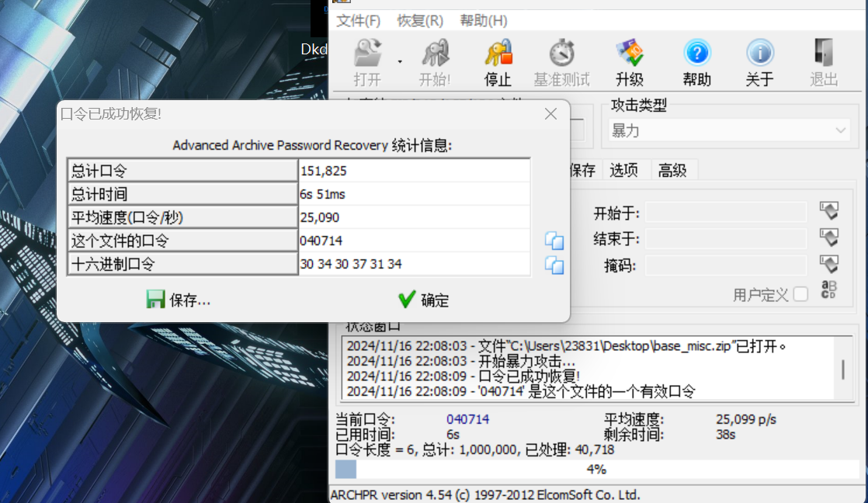Switch to the 保存 tab
This screenshot has width=868, height=503.
click(582, 170)
